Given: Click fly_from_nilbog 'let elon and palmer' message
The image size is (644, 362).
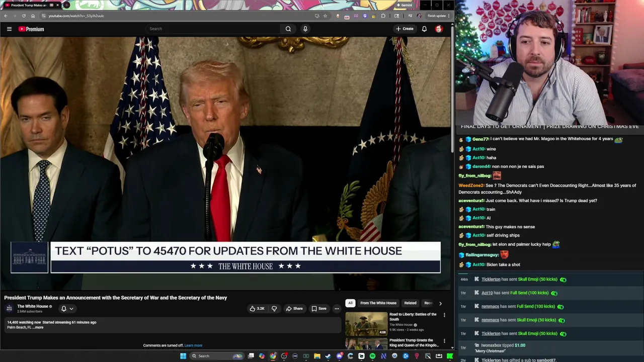Looking at the screenshot, I should [x=509, y=244].
